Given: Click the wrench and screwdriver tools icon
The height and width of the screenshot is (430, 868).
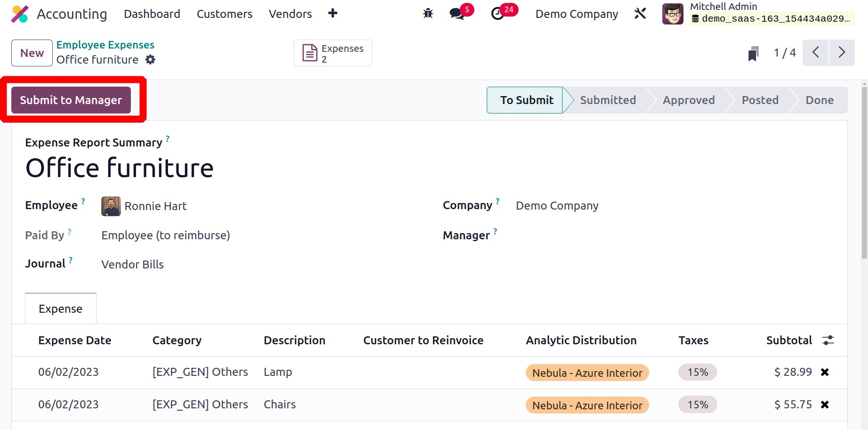Looking at the screenshot, I should coord(640,14).
